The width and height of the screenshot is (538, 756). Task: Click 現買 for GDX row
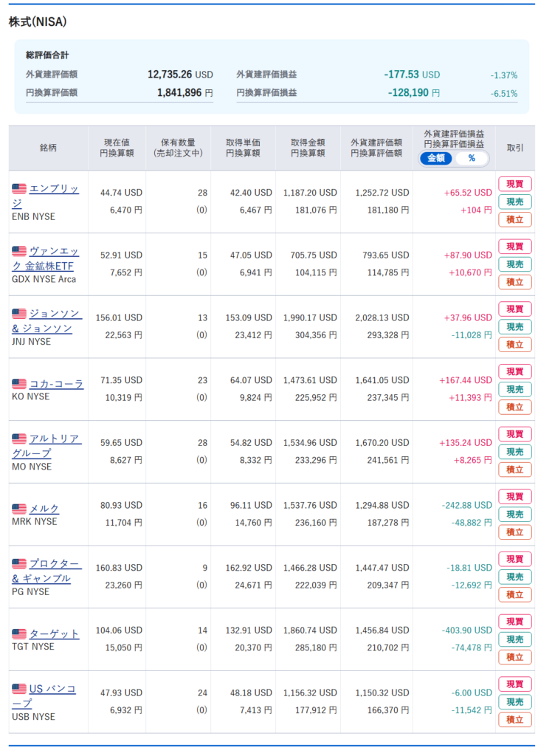(x=515, y=247)
